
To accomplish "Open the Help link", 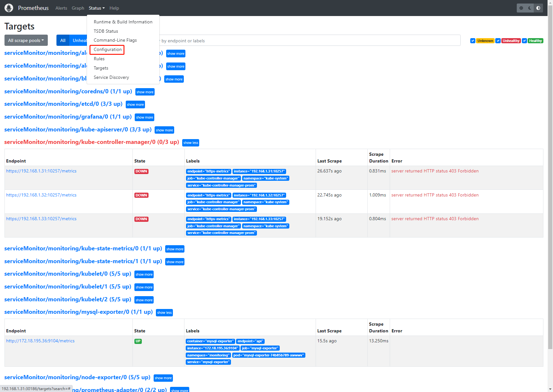I will [x=114, y=8].
